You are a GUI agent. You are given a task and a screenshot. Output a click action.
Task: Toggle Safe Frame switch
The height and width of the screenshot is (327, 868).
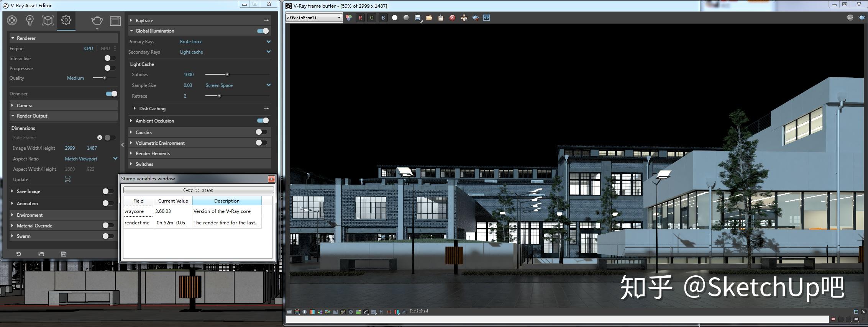pos(110,137)
